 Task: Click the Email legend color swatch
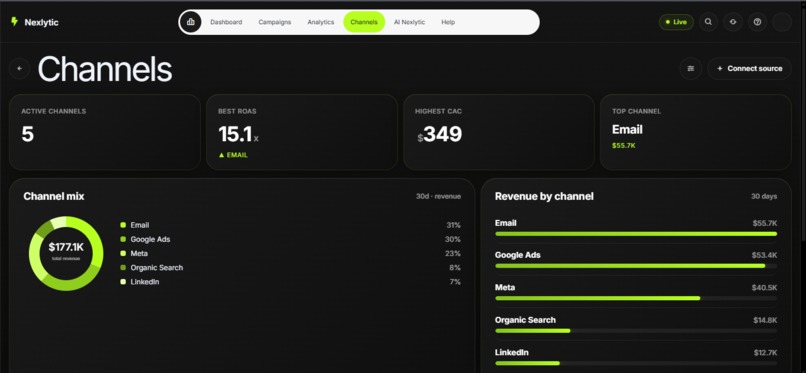[123, 225]
